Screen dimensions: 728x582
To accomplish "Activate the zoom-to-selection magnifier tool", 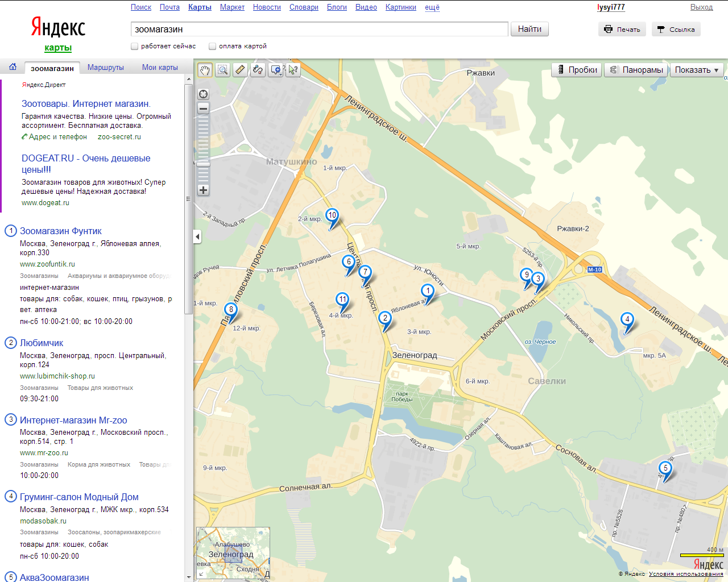I will 222,70.
